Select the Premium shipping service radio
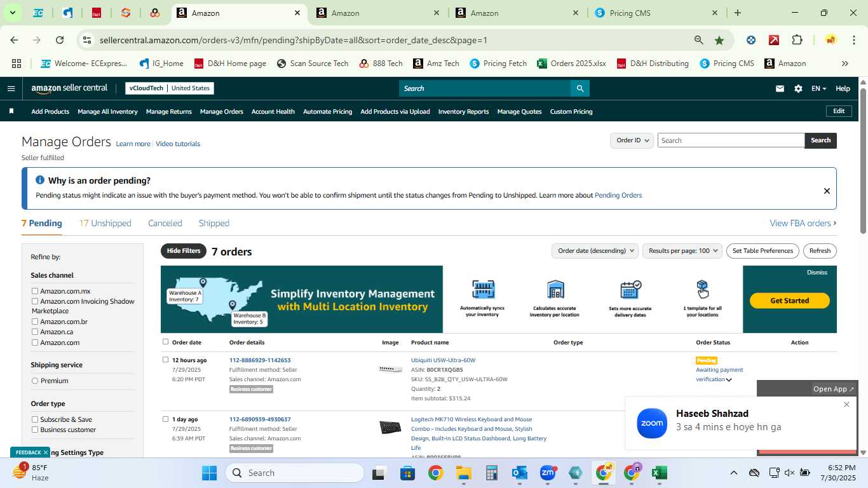Viewport: 868px width, 488px height. pos(35,381)
